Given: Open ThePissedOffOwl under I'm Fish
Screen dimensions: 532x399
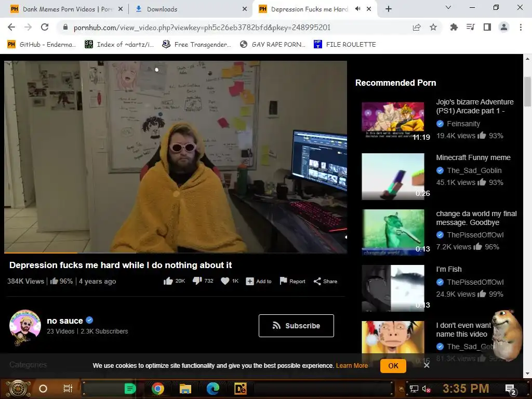Looking at the screenshot, I should (475, 282).
